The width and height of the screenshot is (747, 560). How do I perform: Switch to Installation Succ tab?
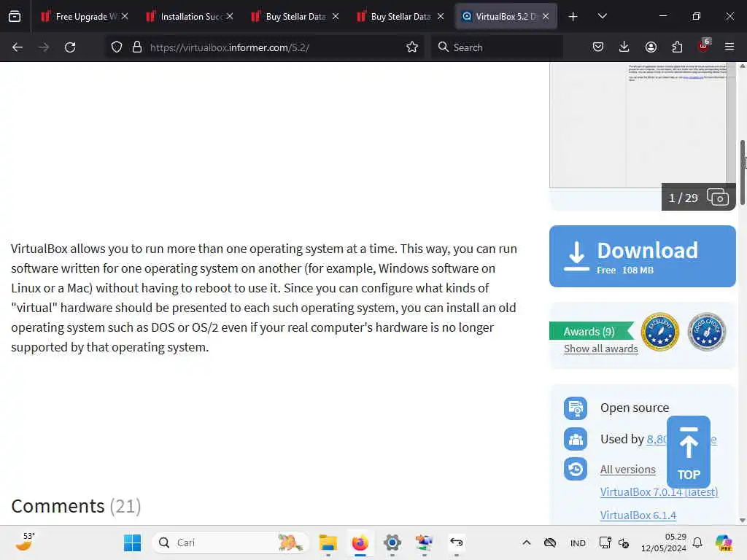[185, 17]
